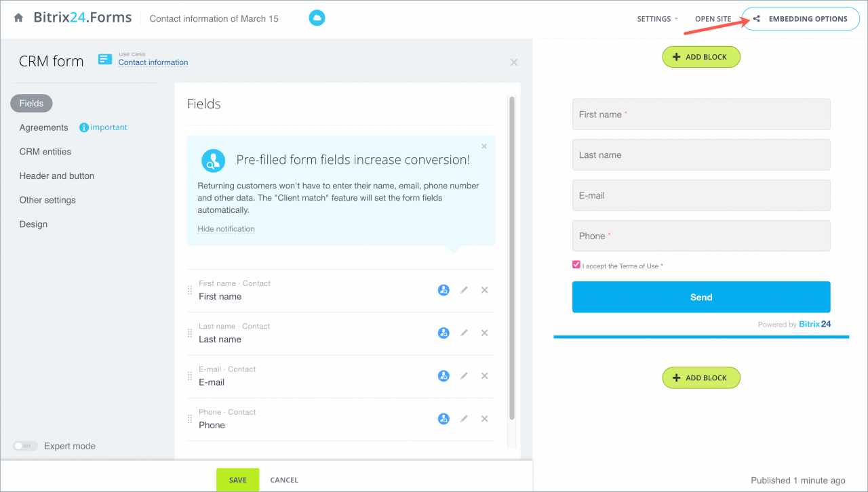Image resolution: width=868 pixels, height=492 pixels.
Task: Click the E-mail preview input
Action: (701, 195)
